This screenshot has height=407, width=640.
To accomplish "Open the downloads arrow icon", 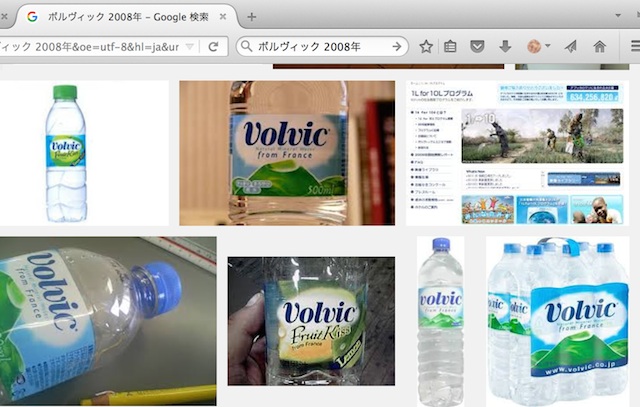I will click(x=505, y=47).
